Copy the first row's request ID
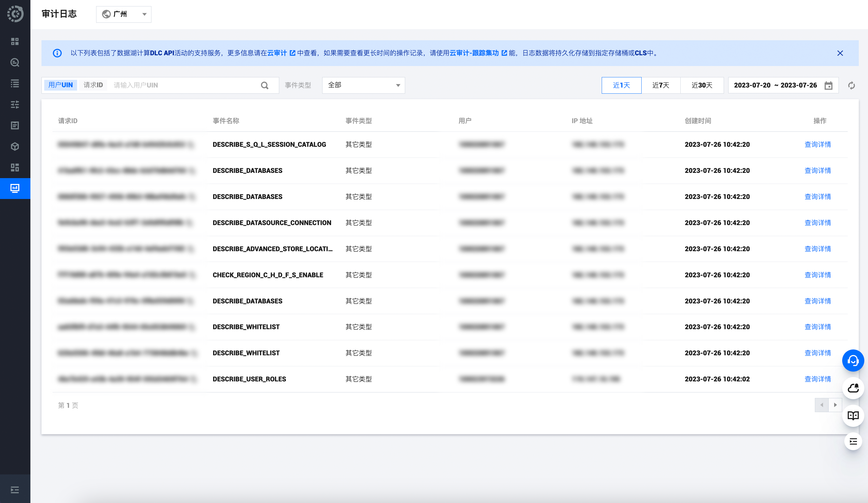 (191, 145)
